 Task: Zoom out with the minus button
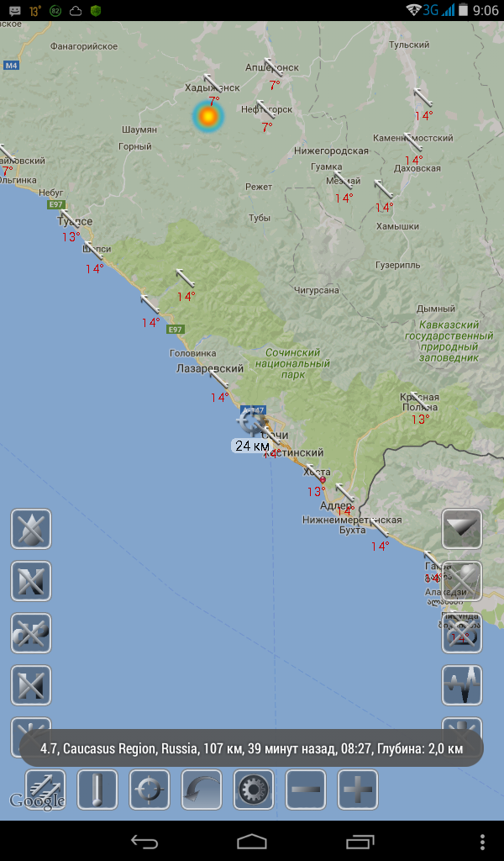(306, 790)
